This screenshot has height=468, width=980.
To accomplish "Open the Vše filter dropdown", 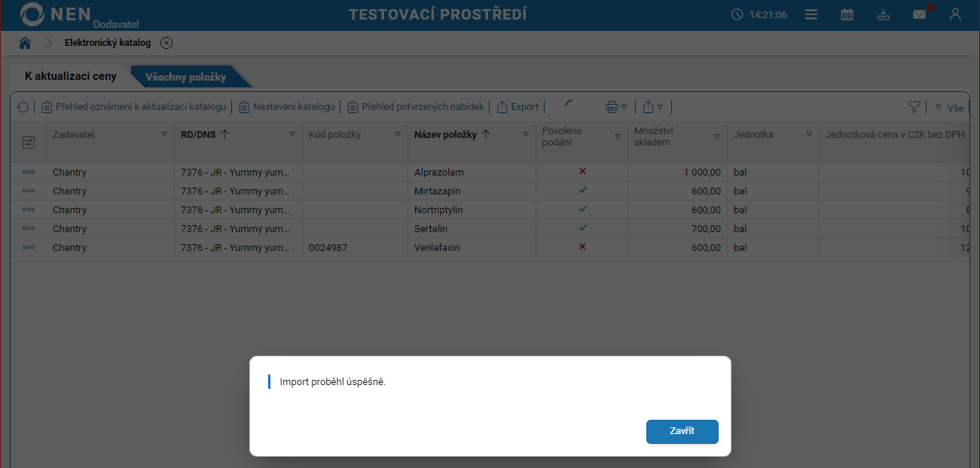I will [x=949, y=108].
